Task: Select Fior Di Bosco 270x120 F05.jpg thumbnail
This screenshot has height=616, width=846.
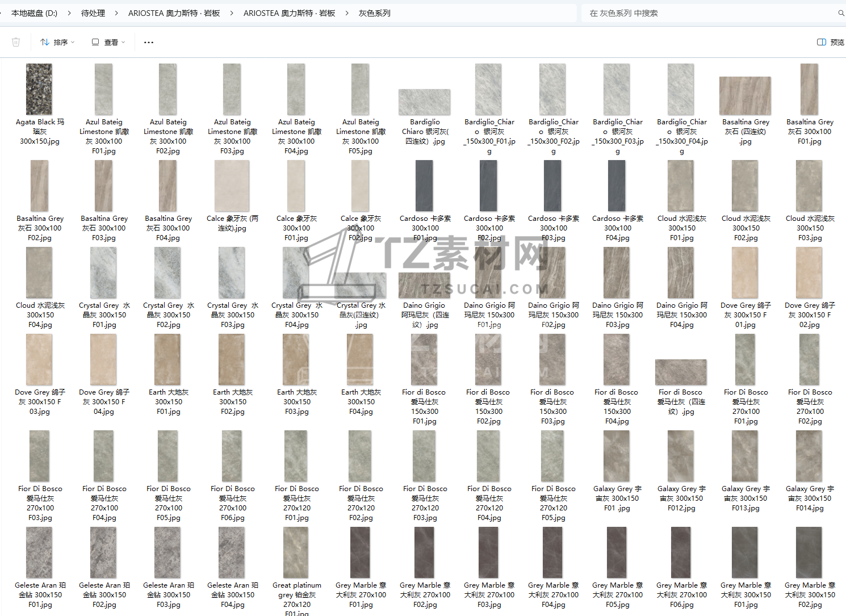Action: [552, 456]
